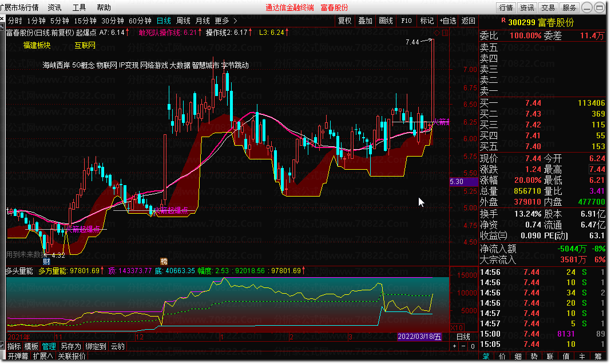611x364 pixels.
Task: Select the 值 value tab
Action: [566, 356]
